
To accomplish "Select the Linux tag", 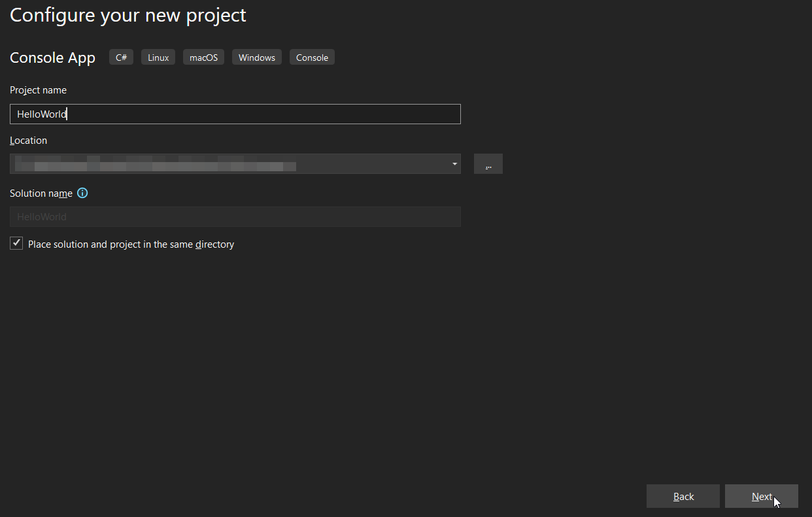I will point(158,58).
